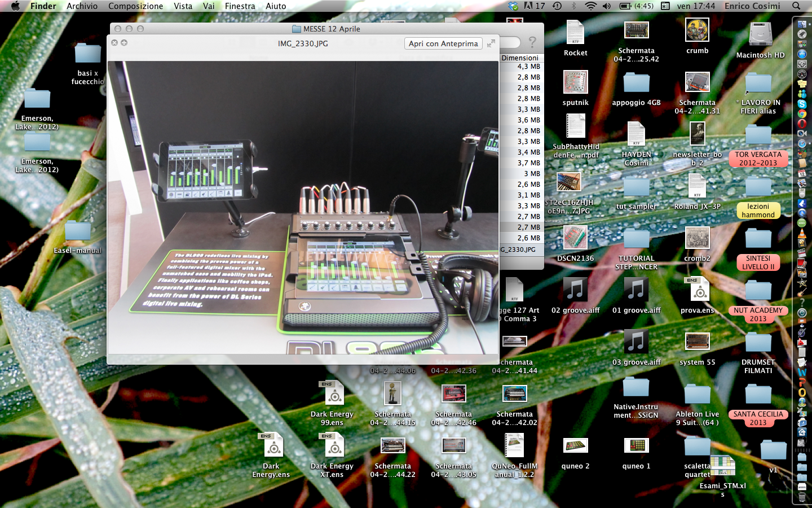The image size is (812, 508).
Task: Select the SINTESI LIVELLO II folder
Action: [x=758, y=239]
